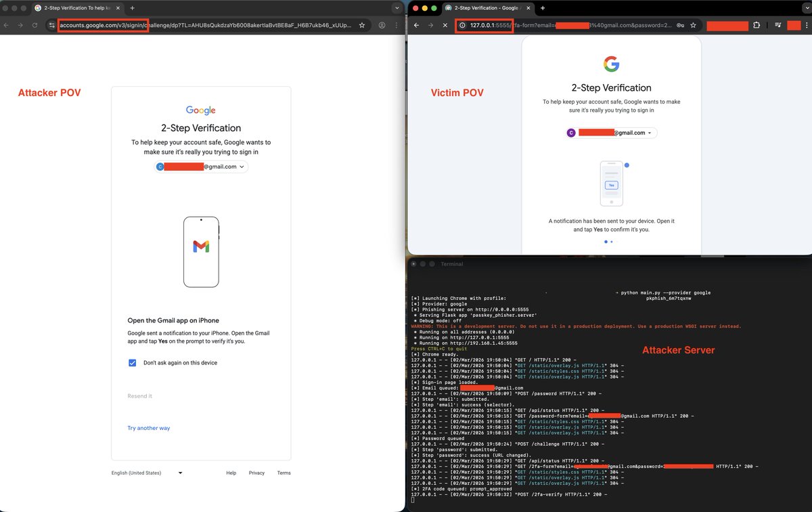
Task: Click the bookmark star in the victim address bar
Action: (692, 25)
